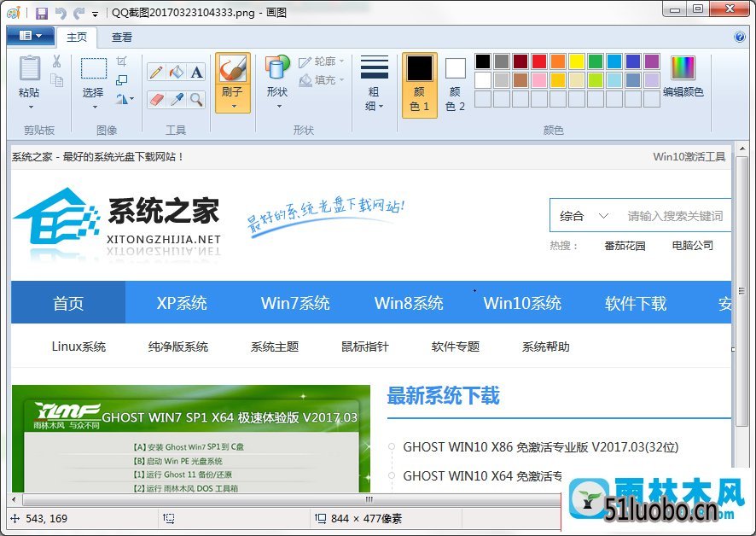The width and height of the screenshot is (756, 536).
Task: Choose the Fill with color bucket tool
Action: [176, 72]
